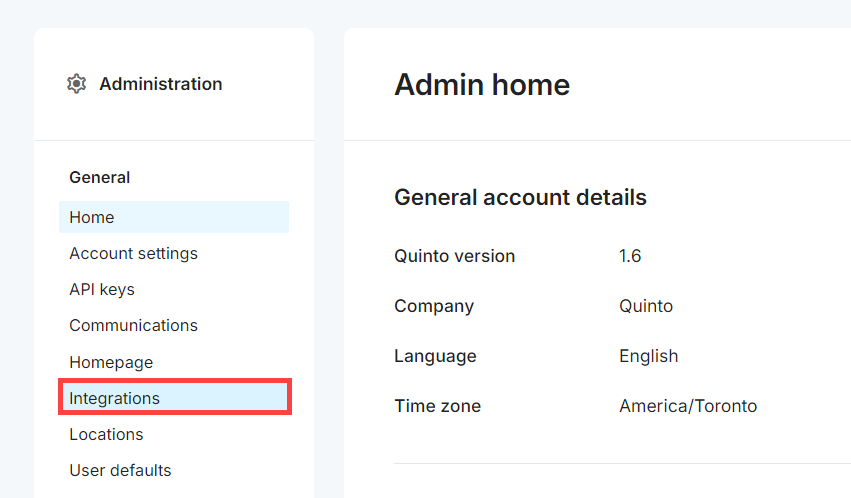
Task: Open Account settings in the sidebar
Action: coord(133,253)
